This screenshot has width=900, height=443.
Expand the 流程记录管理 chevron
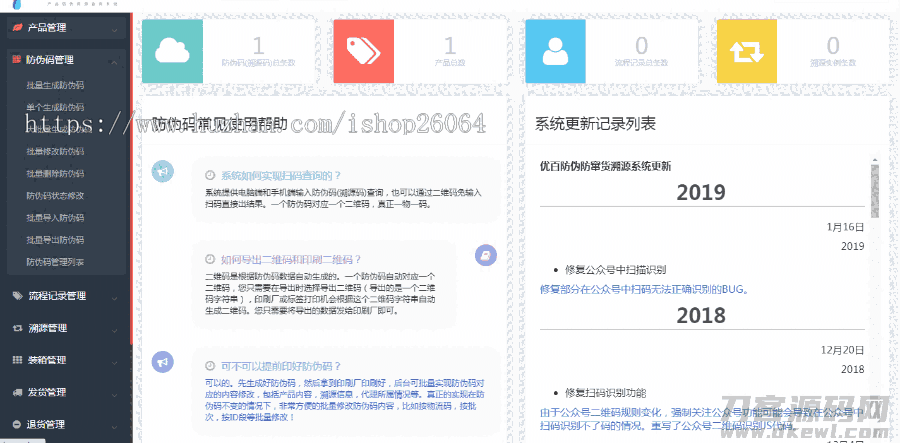coord(115,298)
